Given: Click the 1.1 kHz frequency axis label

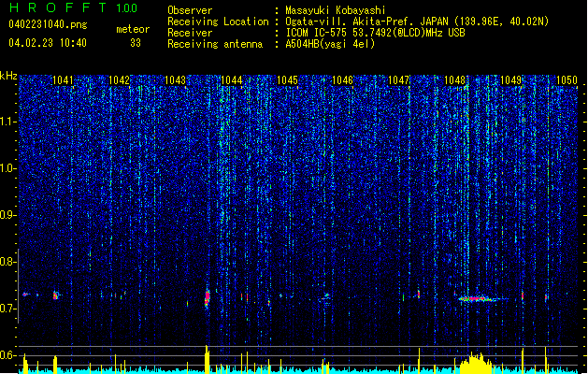Looking at the screenshot, I should click(8, 122).
